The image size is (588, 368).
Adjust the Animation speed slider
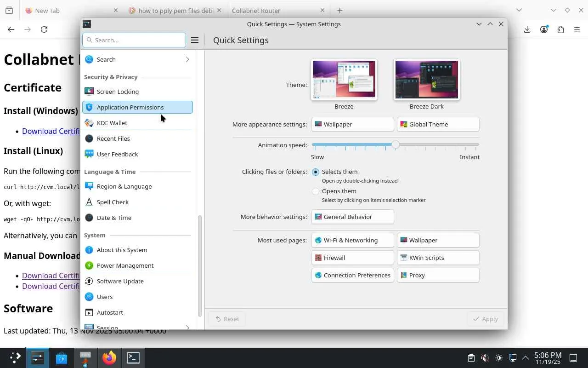pos(395,145)
